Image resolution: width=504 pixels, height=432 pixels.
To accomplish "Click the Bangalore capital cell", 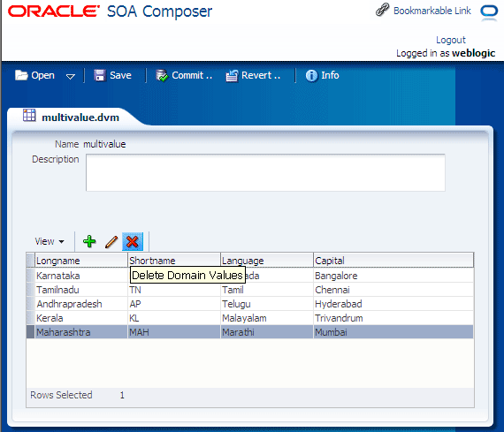I will (x=393, y=276).
